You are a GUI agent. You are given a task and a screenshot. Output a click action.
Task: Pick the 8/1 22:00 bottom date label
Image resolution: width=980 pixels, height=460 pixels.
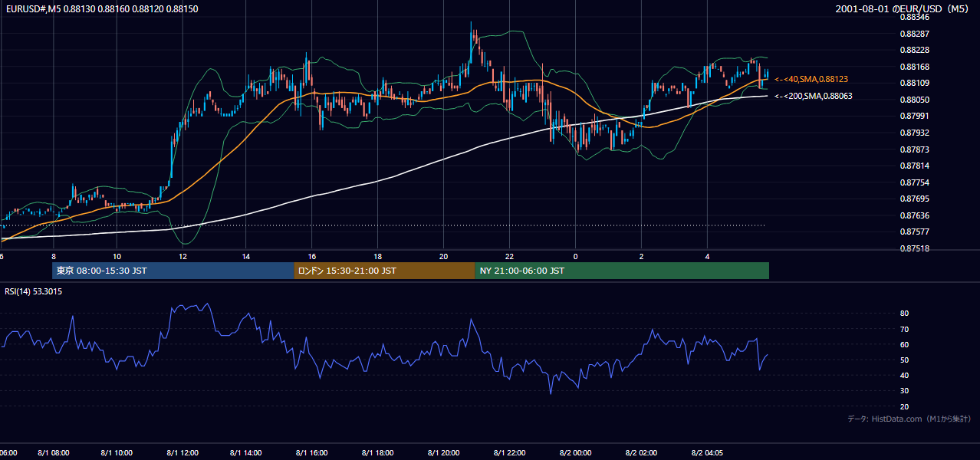coord(510,453)
